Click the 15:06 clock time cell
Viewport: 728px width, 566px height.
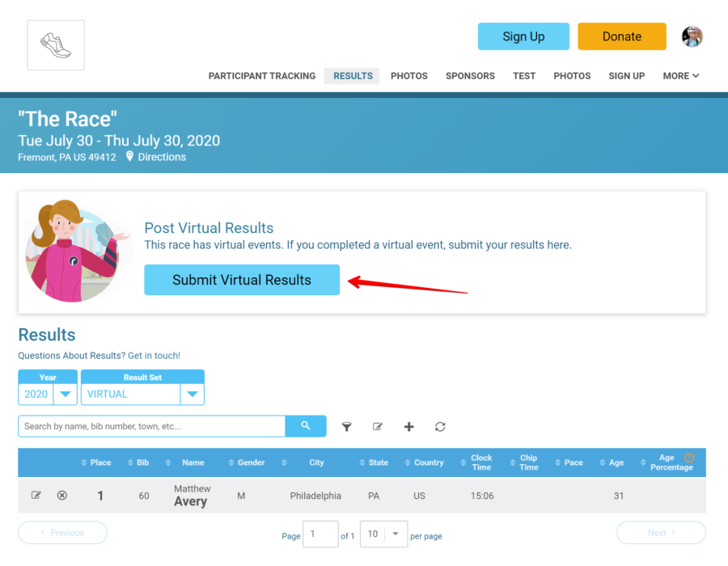click(x=482, y=496)
